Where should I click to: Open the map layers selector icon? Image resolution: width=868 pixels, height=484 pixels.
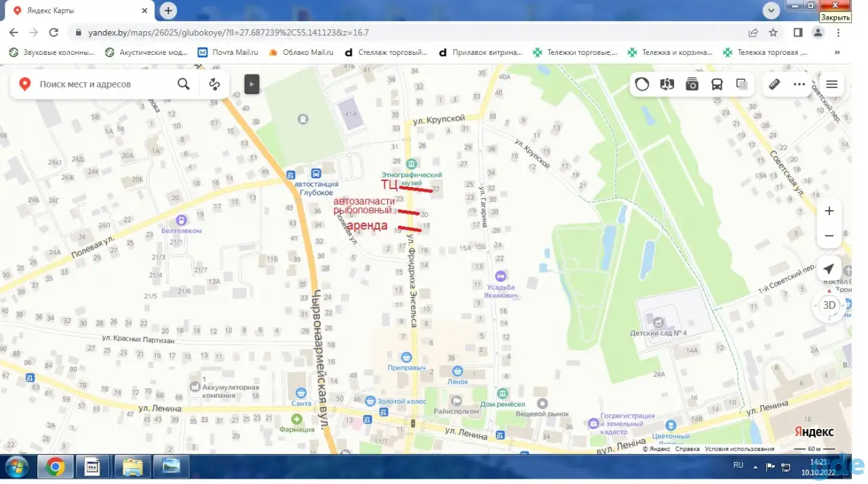741,84
